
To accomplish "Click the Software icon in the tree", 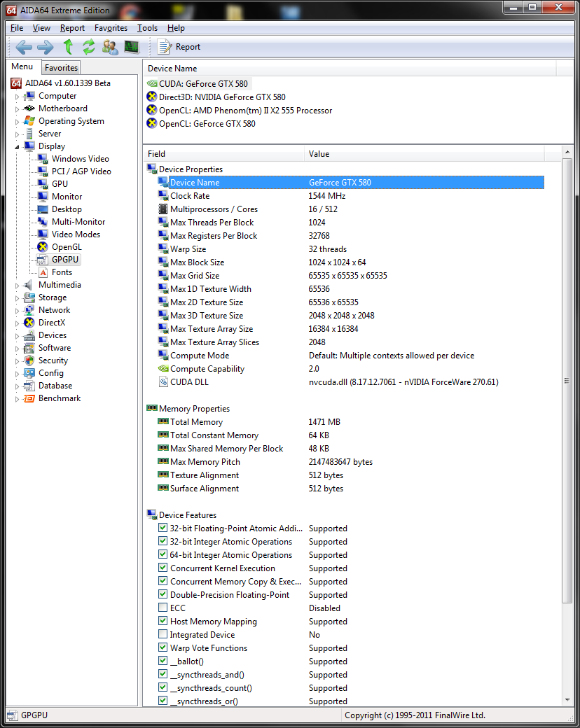I will (x=29, y=348).
